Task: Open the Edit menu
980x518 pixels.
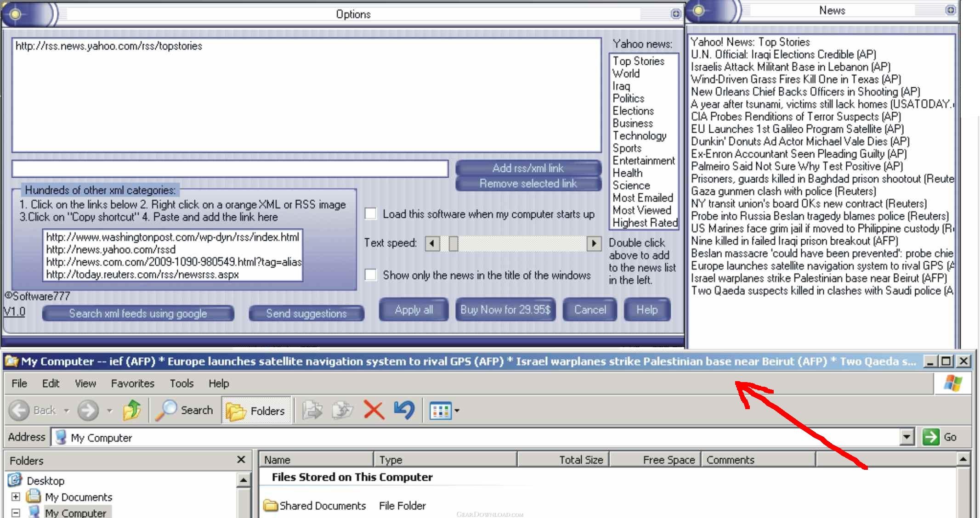Action: pos(51,383)
